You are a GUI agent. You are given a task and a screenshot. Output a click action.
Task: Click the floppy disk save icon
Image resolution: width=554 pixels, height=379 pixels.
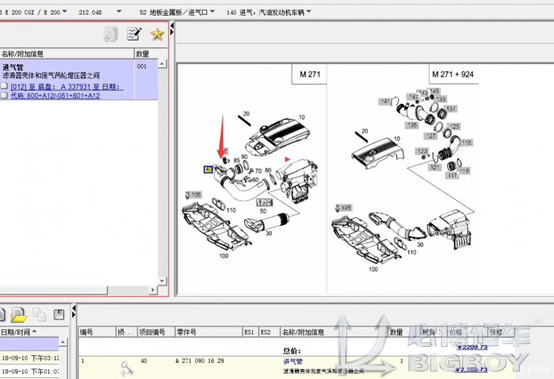click(x=58, y=314)
